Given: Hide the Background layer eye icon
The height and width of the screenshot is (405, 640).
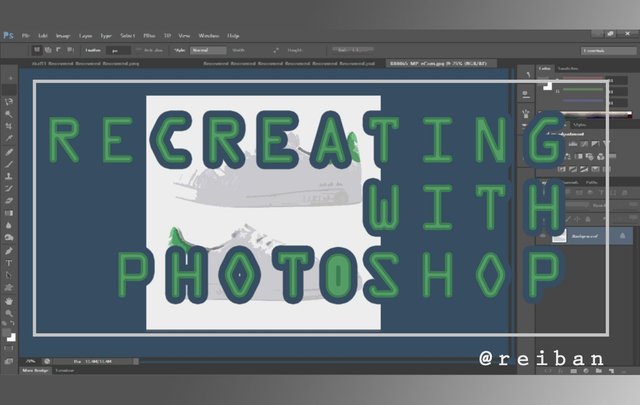Looking at the screenshot, I should pos(543,236).
